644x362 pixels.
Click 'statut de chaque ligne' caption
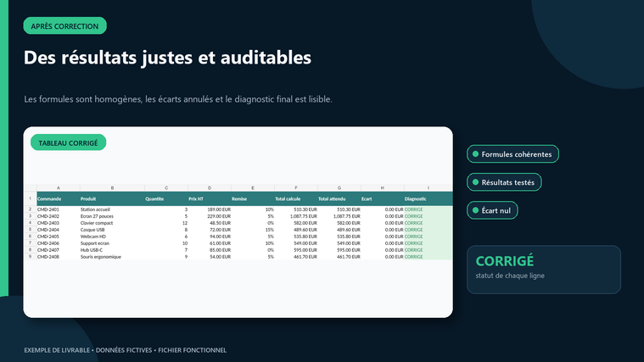tap(510, 276)
